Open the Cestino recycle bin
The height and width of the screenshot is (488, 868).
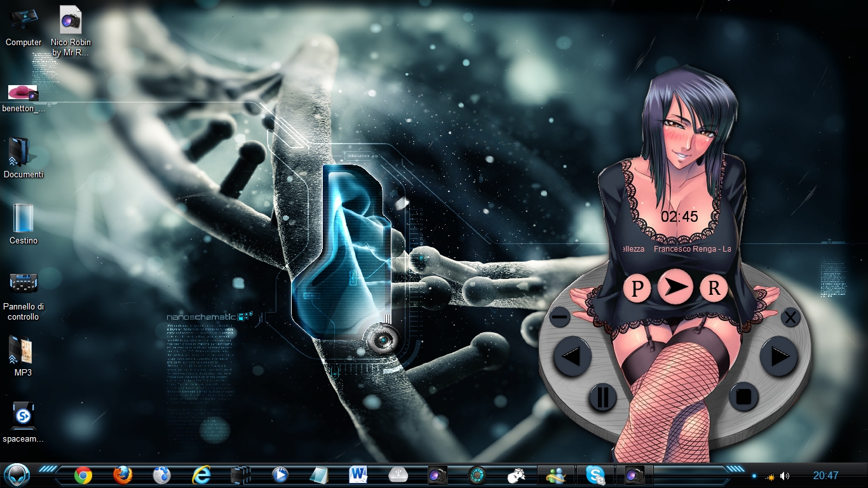pos(24,223)
